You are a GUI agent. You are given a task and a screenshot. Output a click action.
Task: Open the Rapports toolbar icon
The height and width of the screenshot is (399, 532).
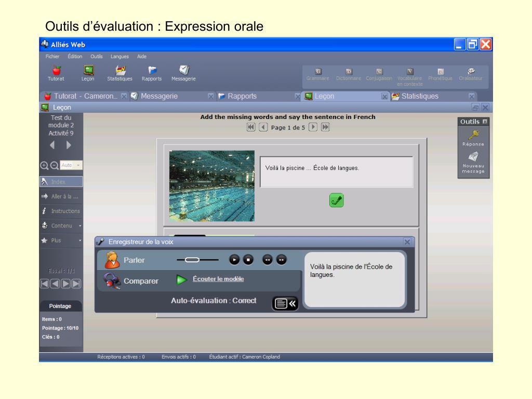152,73
